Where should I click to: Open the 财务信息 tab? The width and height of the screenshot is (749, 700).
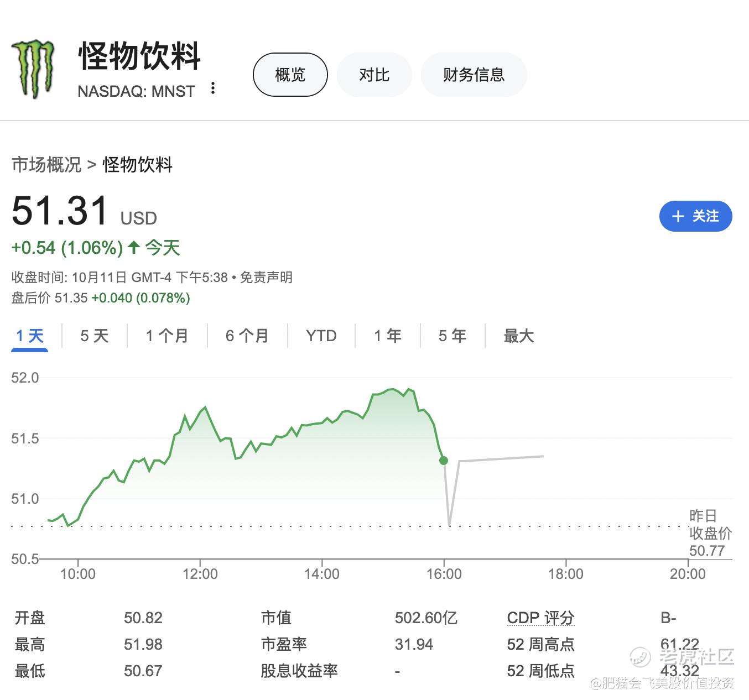pos(474,75)
